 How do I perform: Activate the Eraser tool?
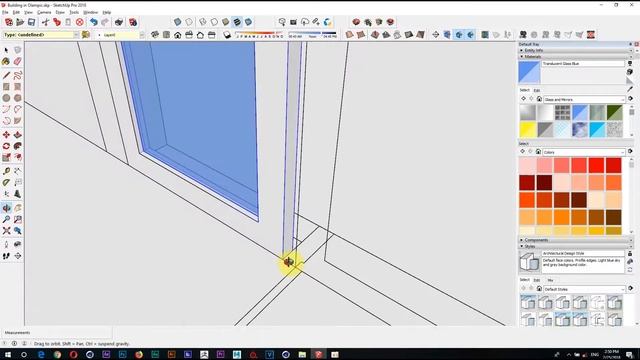[x=18, y=62]
